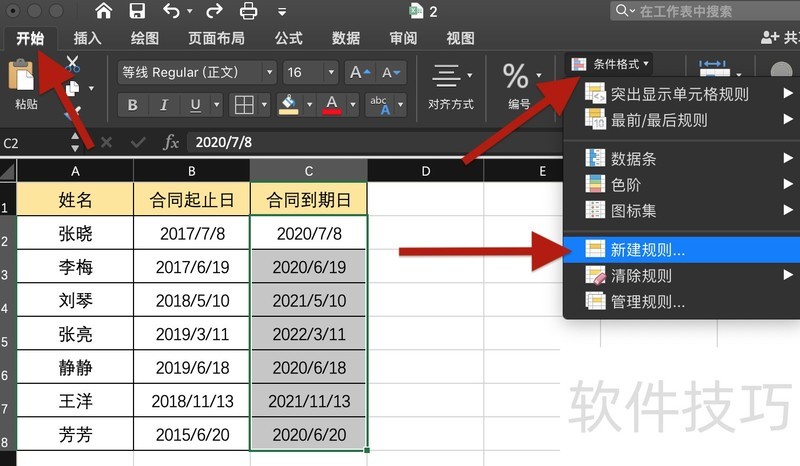This screenshot has width=800, height=466.
Task: Switch to the 审阅 ribbon tab
Action: tap(403, 38)
